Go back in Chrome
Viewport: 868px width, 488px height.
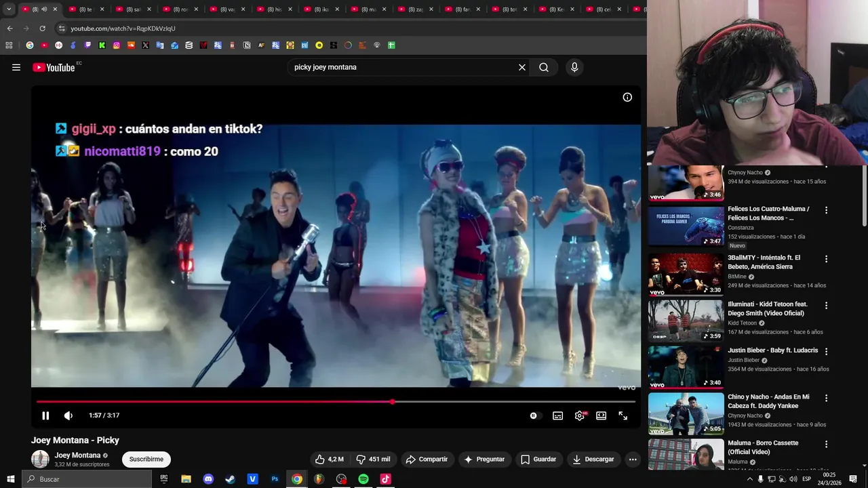click(9, 28)
